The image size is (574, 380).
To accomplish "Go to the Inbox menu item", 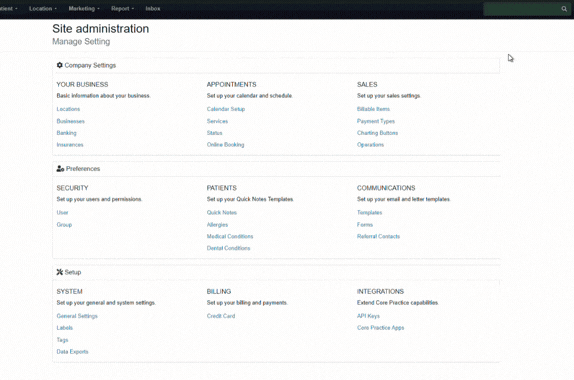I will (153, 8).
